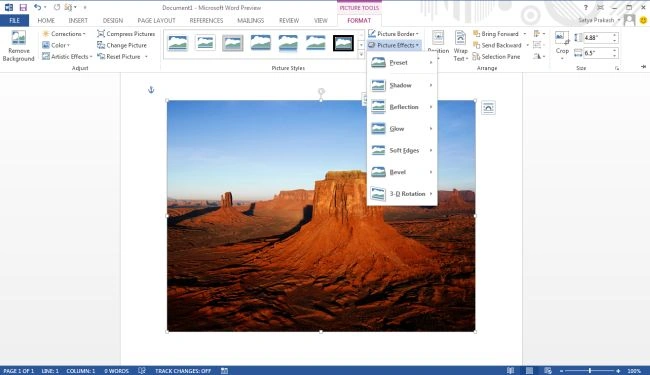This screenshot has height=375, width=650.
Task: Open the Bevel submenu
Action: pyautogui.click(x=402, y=172)
